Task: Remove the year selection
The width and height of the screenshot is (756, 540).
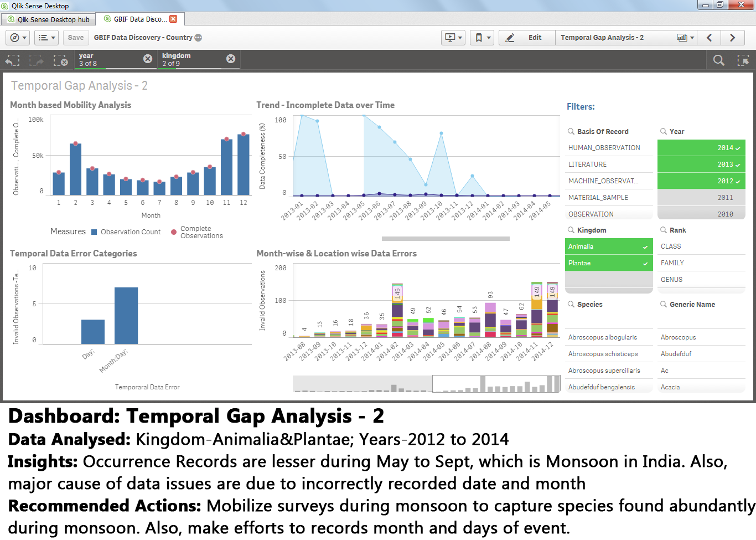Action: [148, 59]
